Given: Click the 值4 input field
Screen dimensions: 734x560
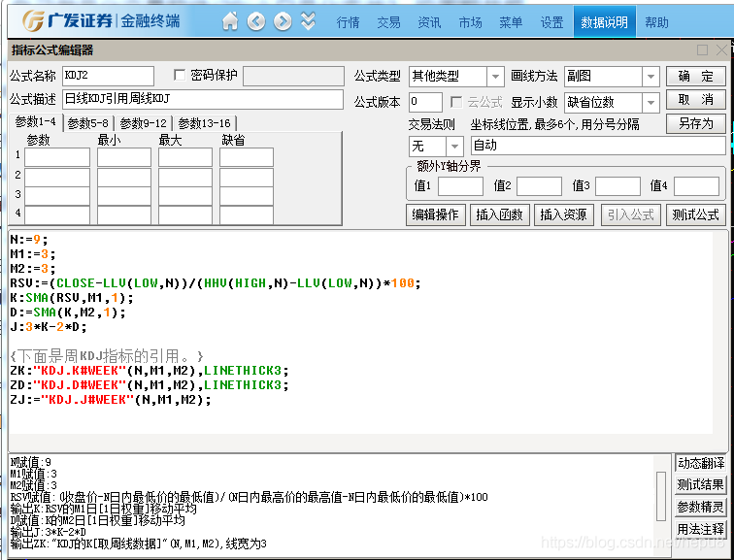Looking at the screenshot, I should pos(696,186).
